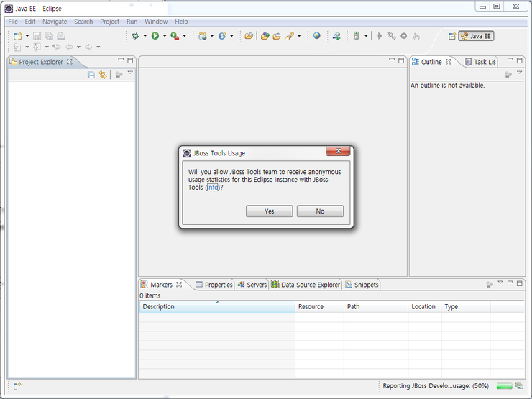Open the Debug dropdown arrow
Image resolution: width=532 pixels, height=399 pixels.
pyautogui.click(x=145, y=36)
